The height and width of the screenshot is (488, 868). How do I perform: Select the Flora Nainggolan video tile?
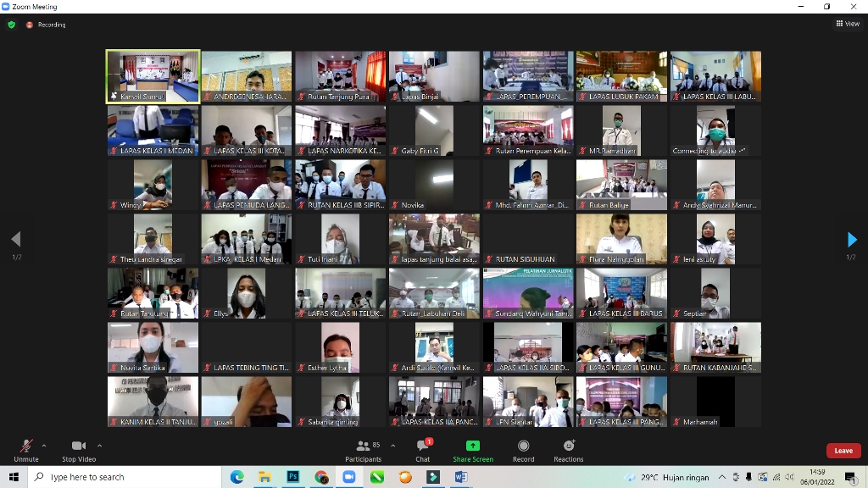click(x=621, y=239)
